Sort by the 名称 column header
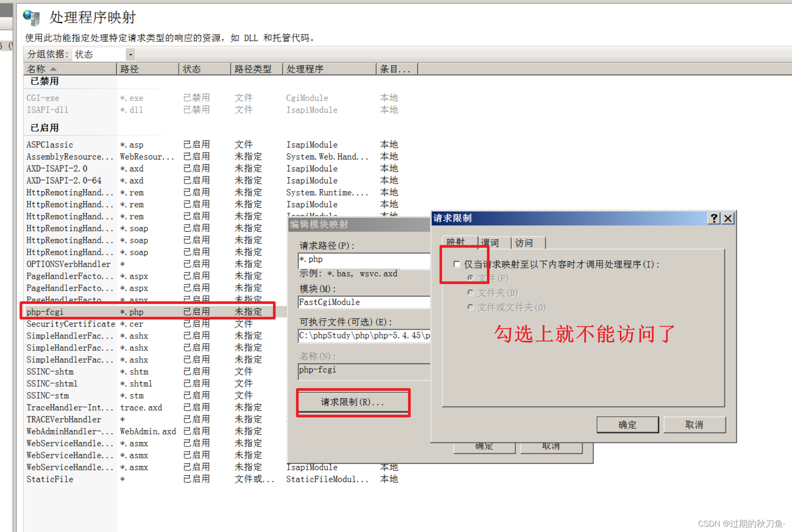Screen dimensions: 792x532 pos(70,69)
